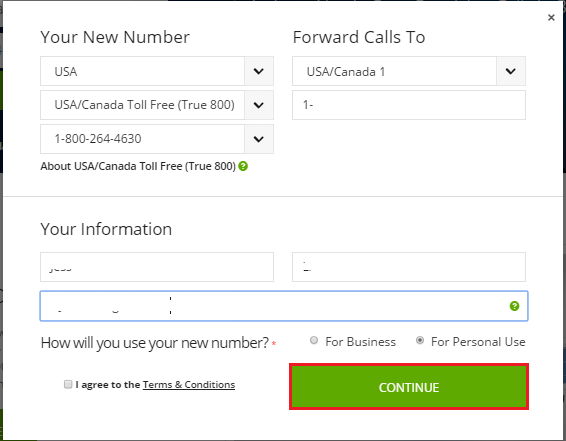
Task: Click the green help icon beside About USA/Canada Toll Free
Action: (243, 166)
